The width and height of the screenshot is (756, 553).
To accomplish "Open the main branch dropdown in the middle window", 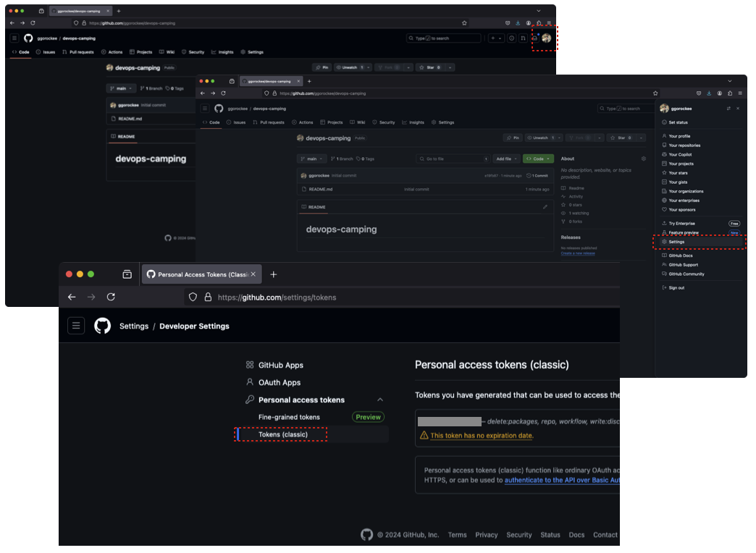I will (312, 159).
